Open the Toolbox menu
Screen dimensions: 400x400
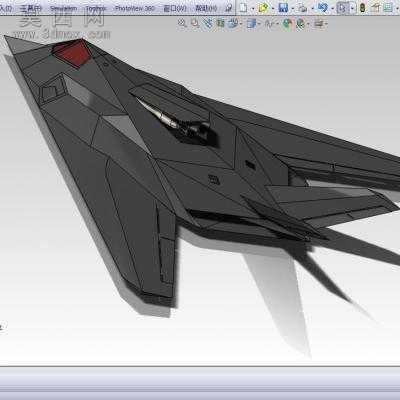[96, 8]
